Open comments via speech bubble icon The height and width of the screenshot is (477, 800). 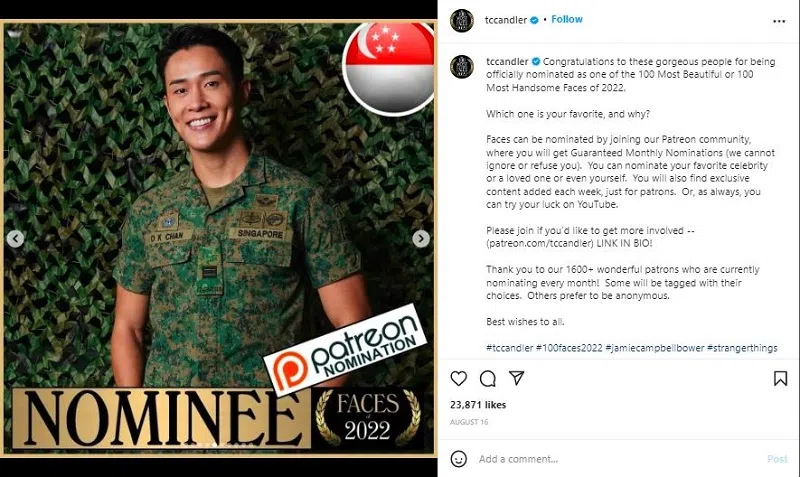(488, 379)
